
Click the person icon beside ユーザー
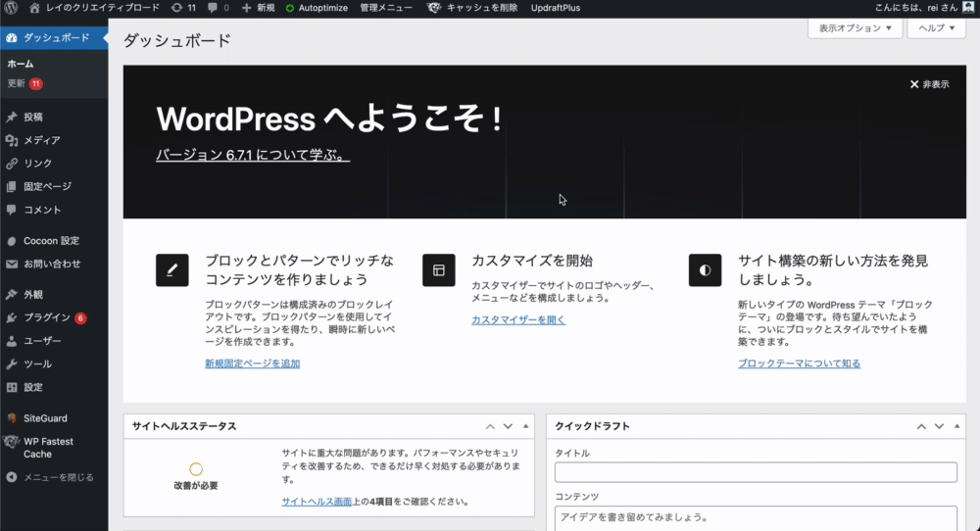tap(12, 341)
